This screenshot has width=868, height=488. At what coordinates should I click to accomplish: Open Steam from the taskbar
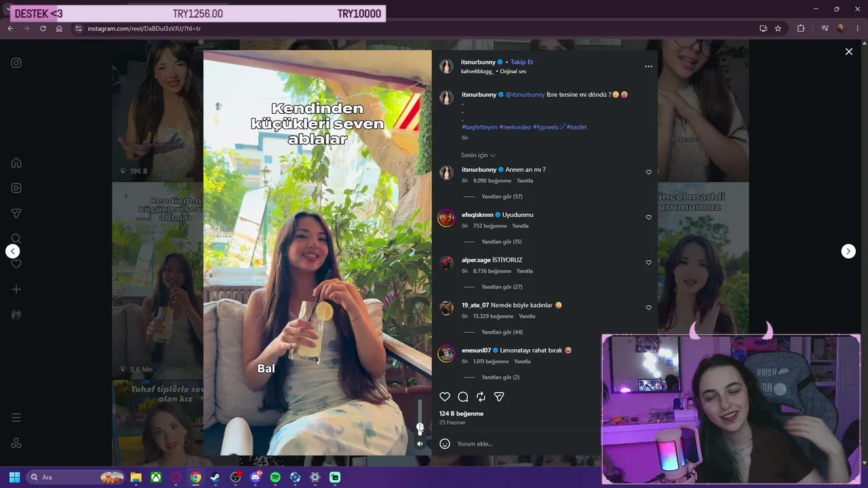(x=216, y=477)
